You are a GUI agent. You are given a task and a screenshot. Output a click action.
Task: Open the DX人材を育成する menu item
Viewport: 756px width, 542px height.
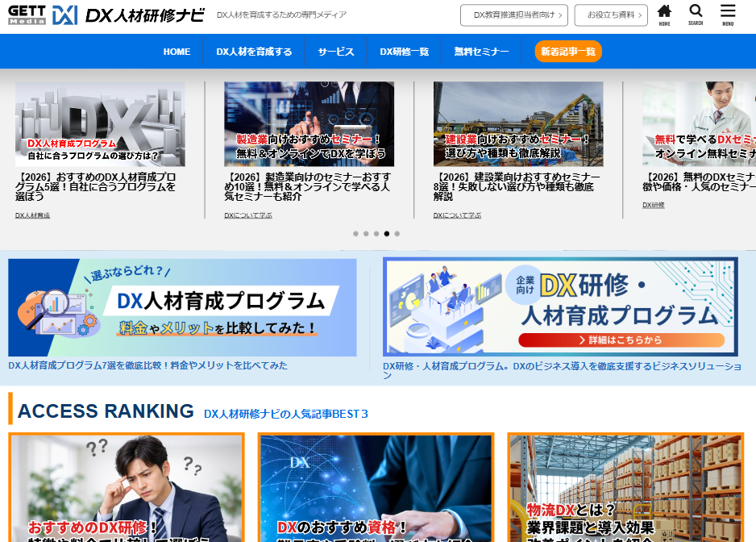coord(254,52)
